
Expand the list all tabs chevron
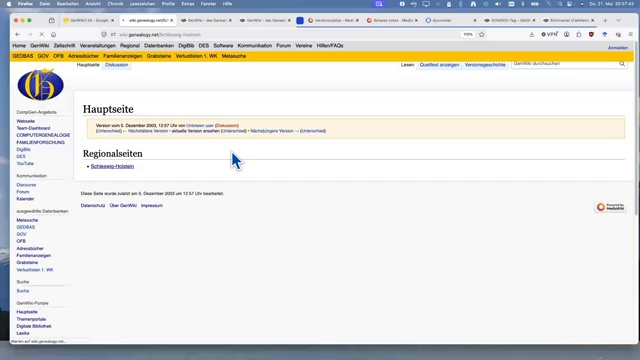tap(618, 20)
